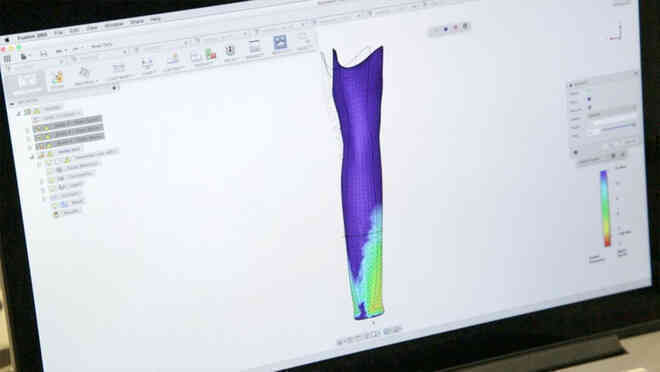Click the rainbow legend color bar

click(x=606, y=208)
